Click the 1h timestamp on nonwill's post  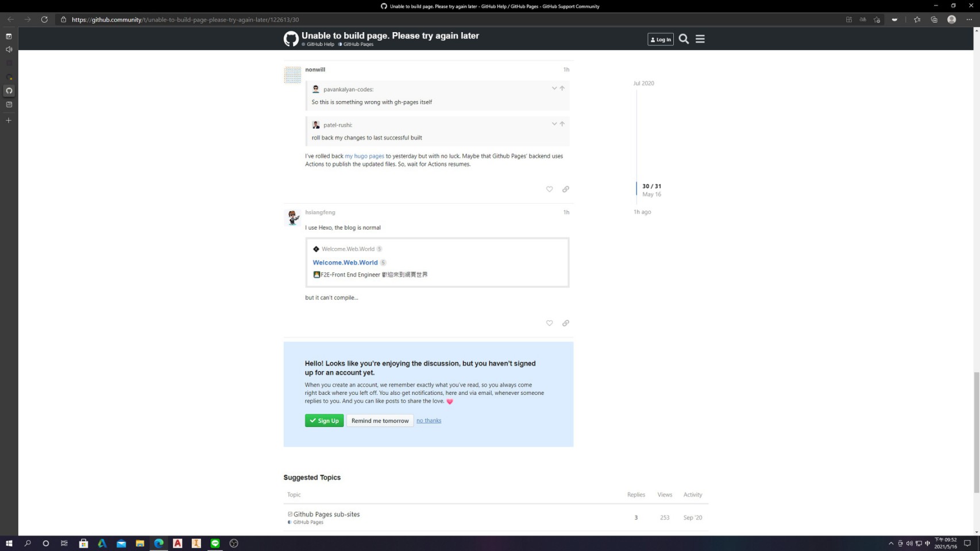click(x=566, y=69)
